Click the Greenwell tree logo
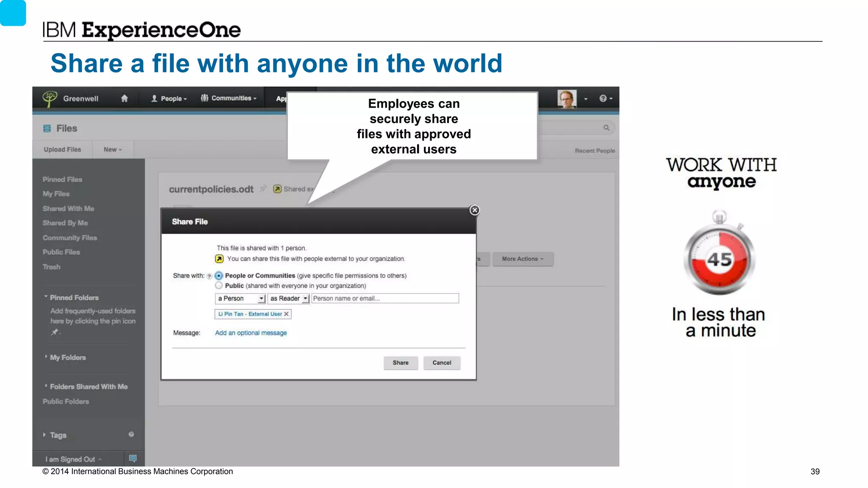Screen dimensions: 868x488 pyautogui.click(x=50, y=99)
